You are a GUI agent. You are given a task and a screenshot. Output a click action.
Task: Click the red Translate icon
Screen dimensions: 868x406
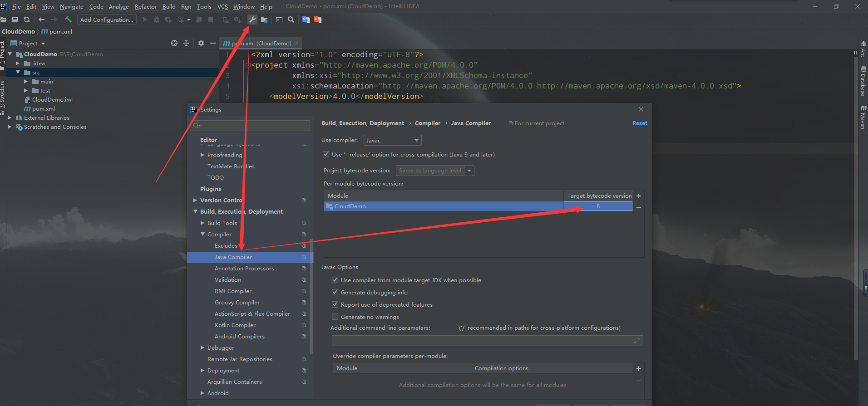coord(318,20)
